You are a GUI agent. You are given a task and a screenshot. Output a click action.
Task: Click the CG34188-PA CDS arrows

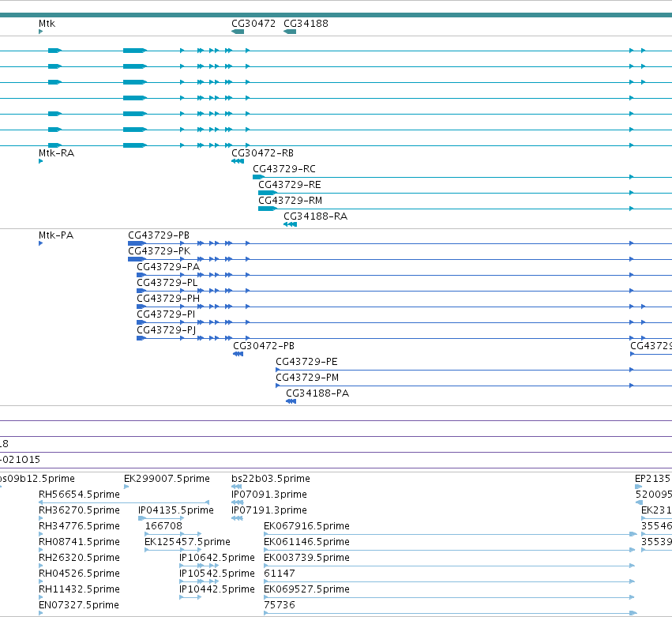(x=291, y=402)
